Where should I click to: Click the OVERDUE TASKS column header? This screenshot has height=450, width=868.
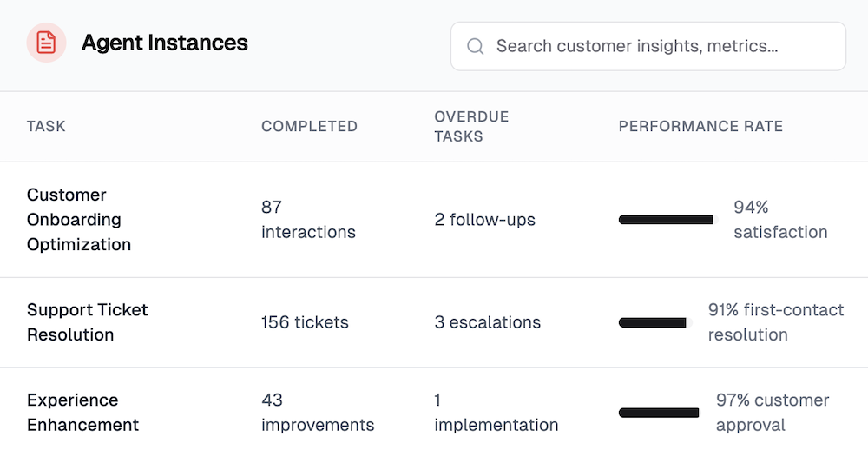pos(471,126)
